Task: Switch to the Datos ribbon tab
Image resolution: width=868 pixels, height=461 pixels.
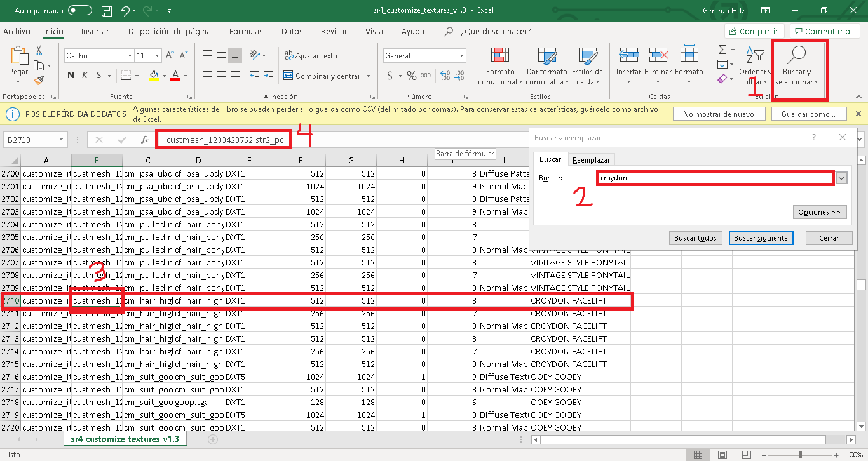Action: click(x=292, y=31)
